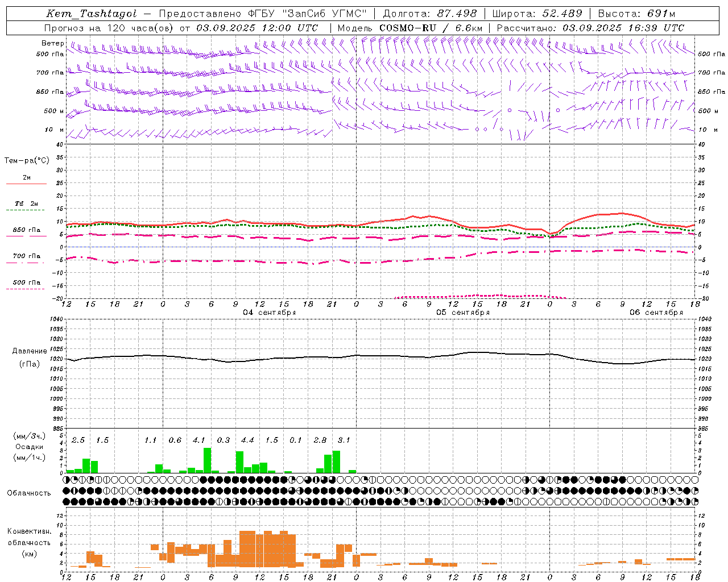Click the 'Модель COSMO-RU / 6.6км' model label
The height and width of the screenshot is (582, 728).
click(410, 28)
